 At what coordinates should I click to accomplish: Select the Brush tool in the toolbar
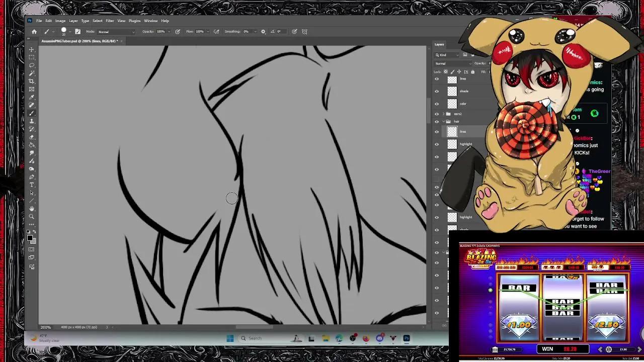(32, 113)
